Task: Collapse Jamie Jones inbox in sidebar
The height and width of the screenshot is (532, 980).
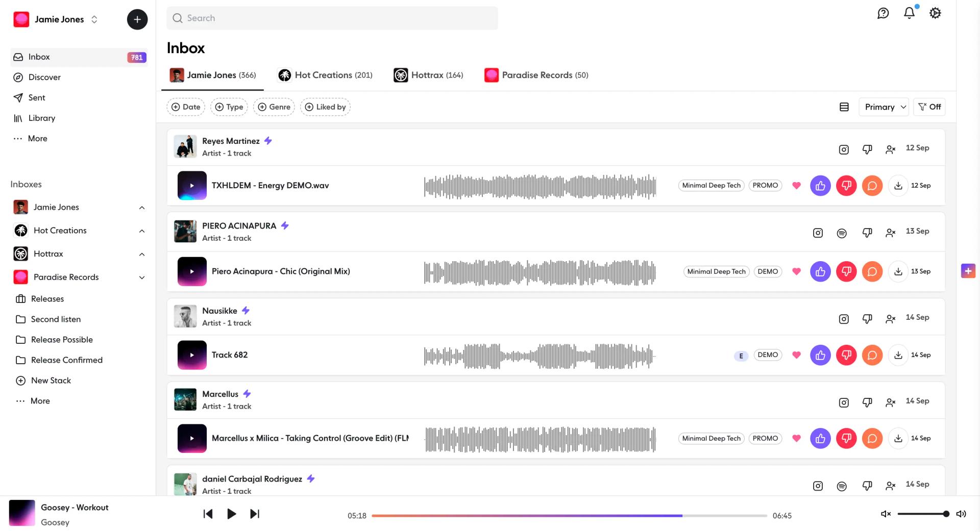Action: 142,208
